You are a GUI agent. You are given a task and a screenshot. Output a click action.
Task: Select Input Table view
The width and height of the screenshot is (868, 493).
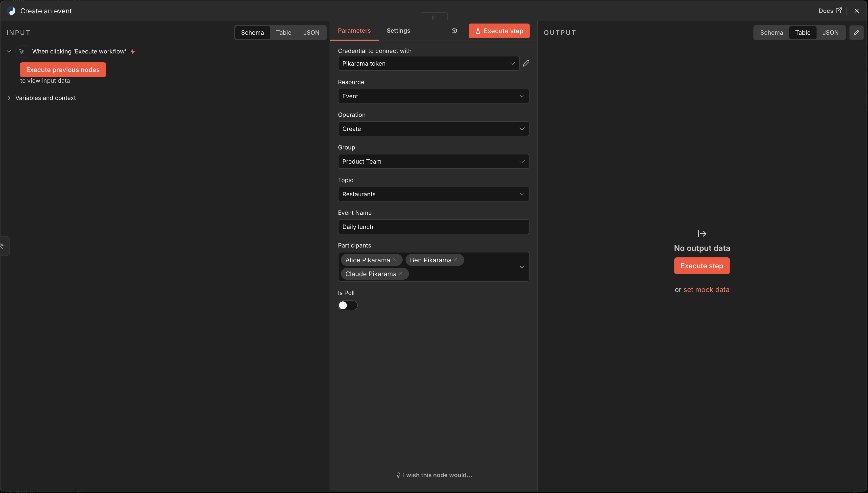(284, 32)
